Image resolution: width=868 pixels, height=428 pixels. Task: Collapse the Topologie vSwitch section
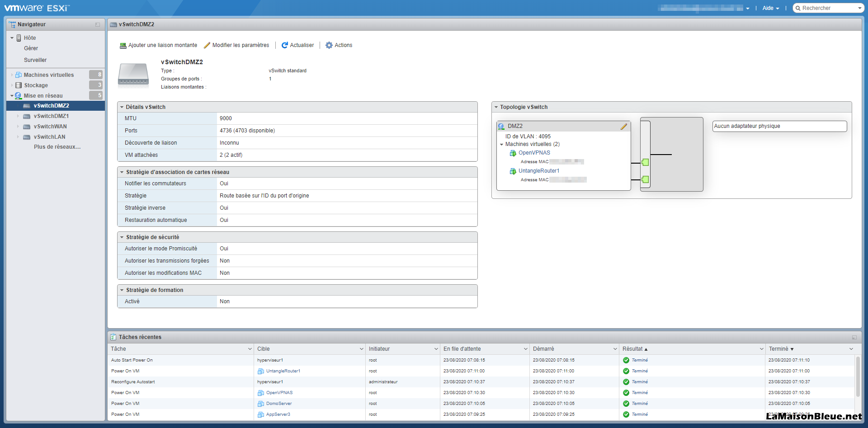[x=496, y=107]
